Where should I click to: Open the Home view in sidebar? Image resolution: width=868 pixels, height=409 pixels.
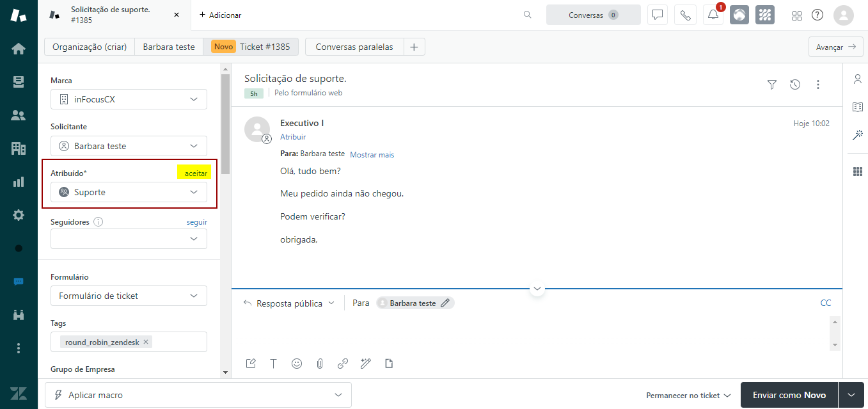pos(19,49)
